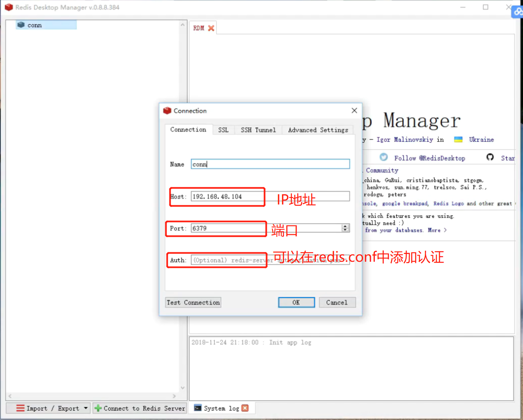Click the Host address field
Screen dimensions: 523x420
tap(270, 196)
